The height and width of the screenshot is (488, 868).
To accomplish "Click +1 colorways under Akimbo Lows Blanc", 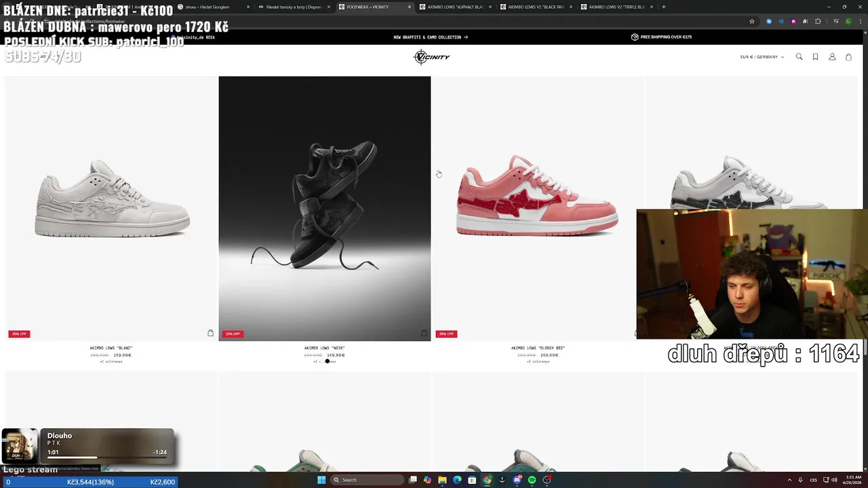I will point(111,361).
